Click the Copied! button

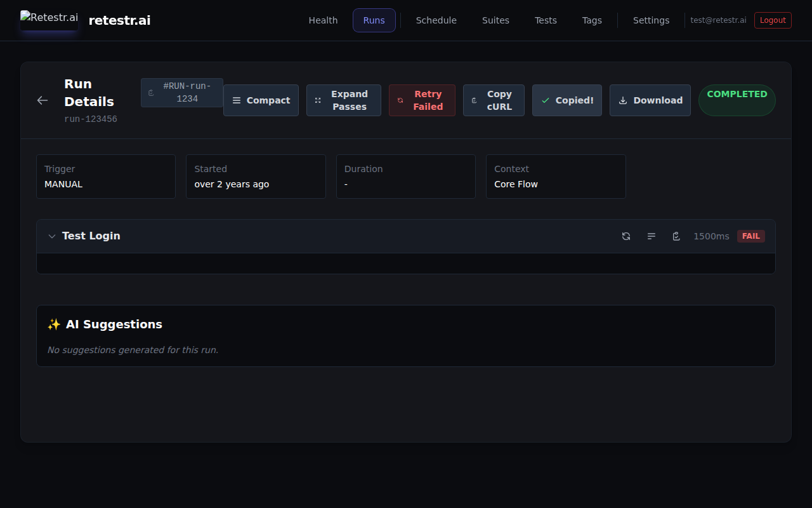(x=566, y=100)
